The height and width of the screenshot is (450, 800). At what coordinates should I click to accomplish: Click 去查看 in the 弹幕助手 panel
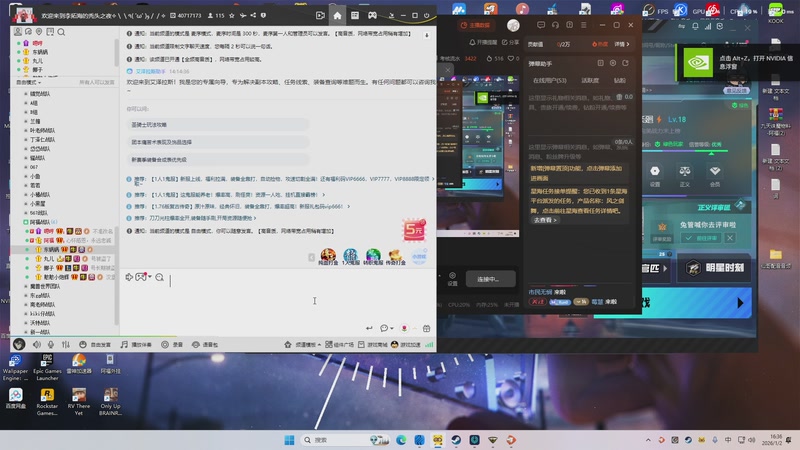[x=545, y=220]
